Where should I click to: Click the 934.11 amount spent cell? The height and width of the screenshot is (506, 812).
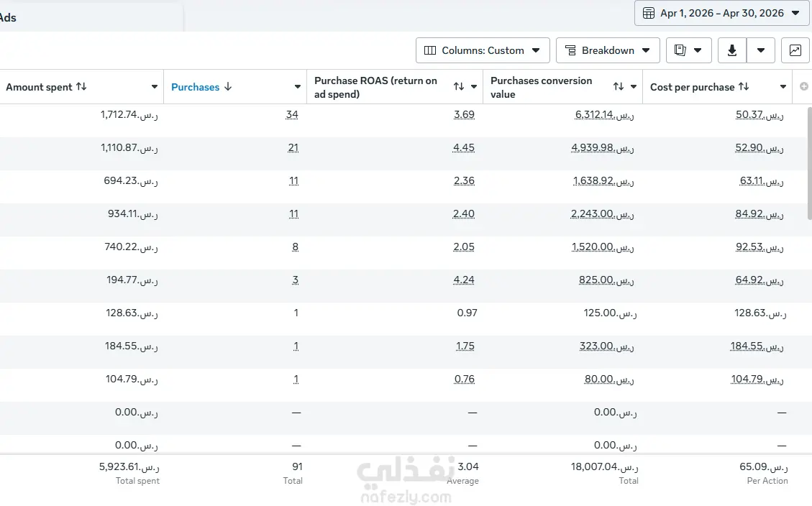tap(132, 213)
